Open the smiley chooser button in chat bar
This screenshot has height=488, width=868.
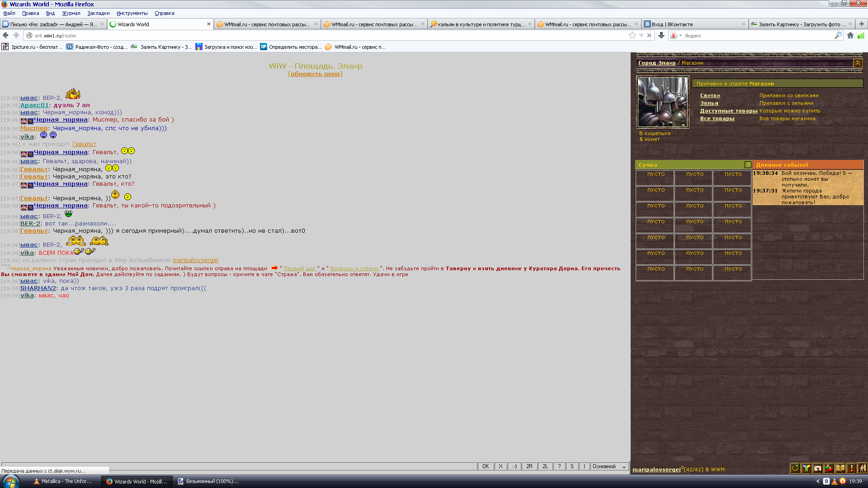514,466
